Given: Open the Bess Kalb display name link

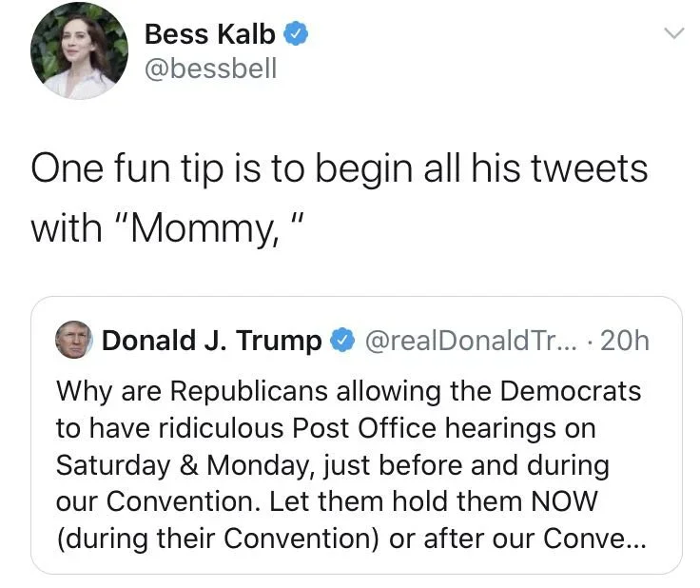Looking at the screenshot, I should tap(209, 34).
